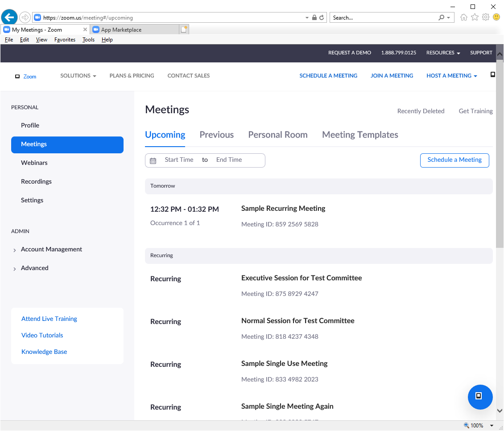Click Video Tutorials link
The width and height of the screenshot is (504, 431).
[x=42, y=335]
